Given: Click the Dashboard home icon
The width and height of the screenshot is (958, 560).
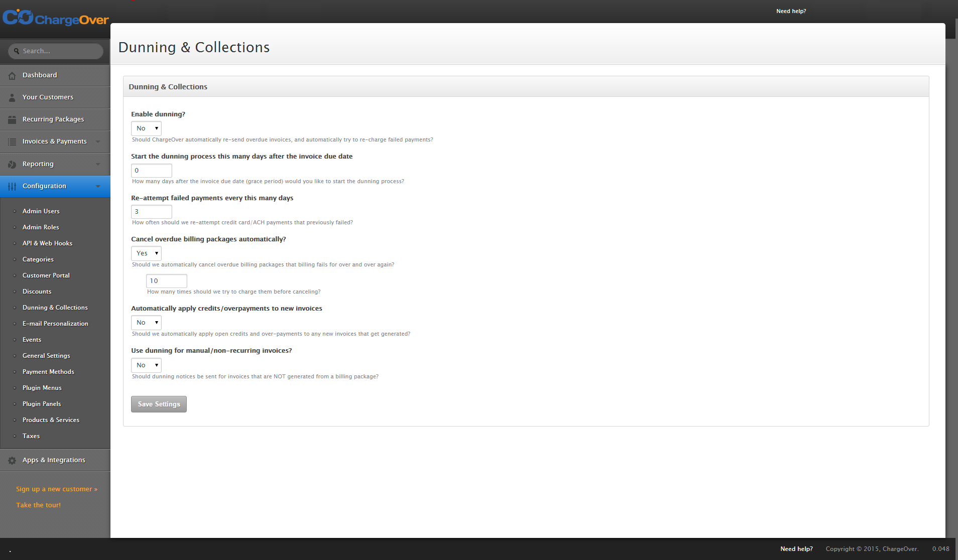Looking at the screenshot, I should tap(12, 76).
